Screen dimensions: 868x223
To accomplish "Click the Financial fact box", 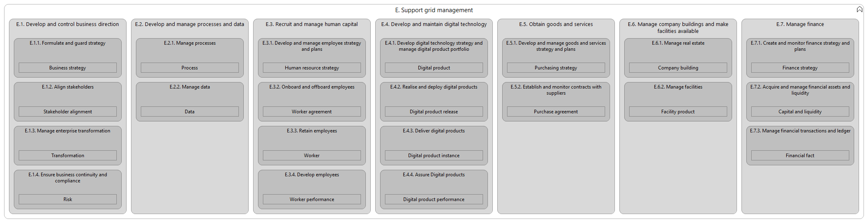I will coord(800,156).
